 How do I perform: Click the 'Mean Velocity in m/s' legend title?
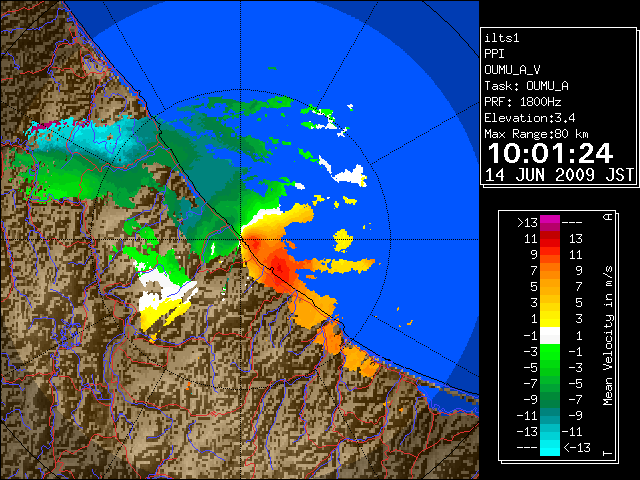tap(608, 336)
